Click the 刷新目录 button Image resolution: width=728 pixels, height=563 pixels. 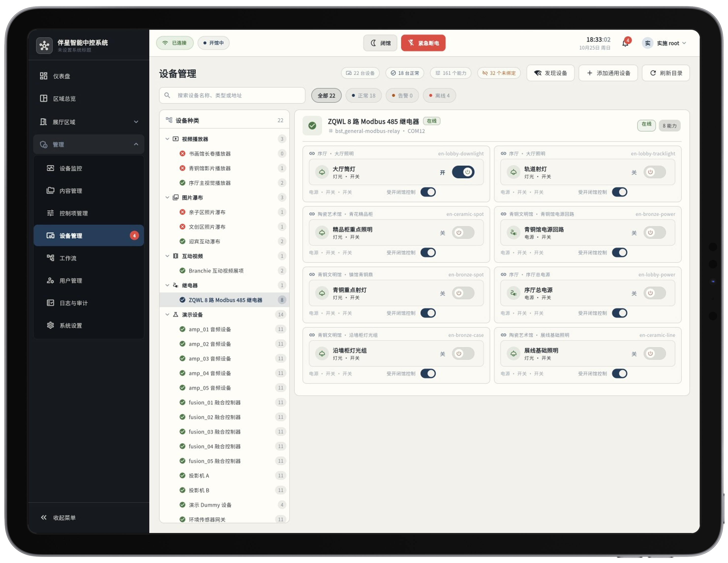pyautogui.click(x=666, y=73)
